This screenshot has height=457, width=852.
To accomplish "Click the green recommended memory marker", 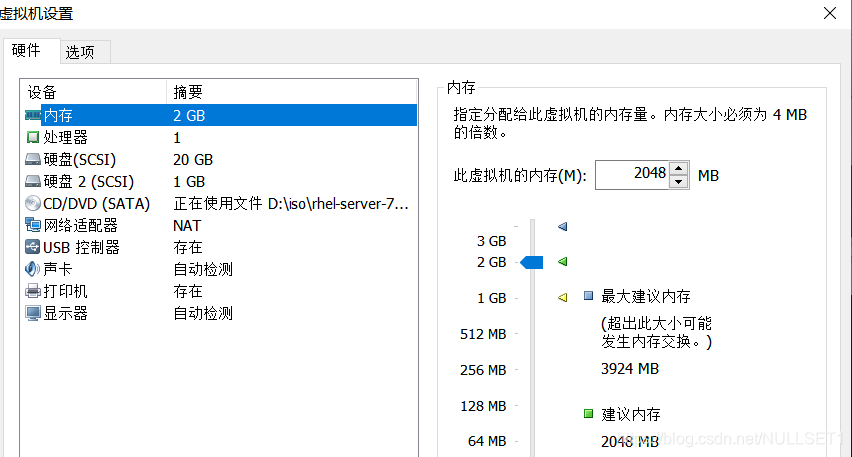I will point(562,262).
